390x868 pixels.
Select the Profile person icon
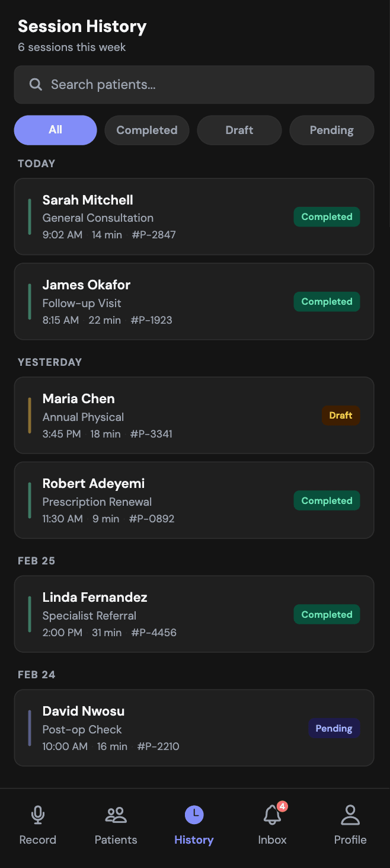(350, 815)
